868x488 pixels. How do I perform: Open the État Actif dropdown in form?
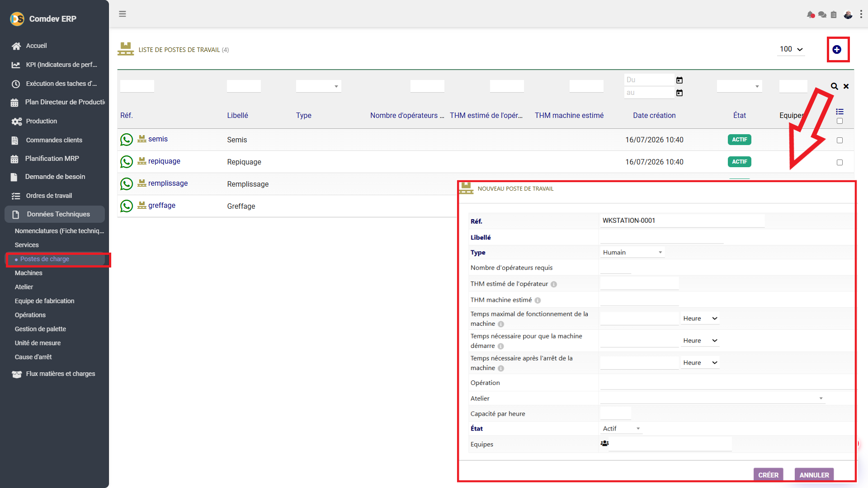pos(621,428)
